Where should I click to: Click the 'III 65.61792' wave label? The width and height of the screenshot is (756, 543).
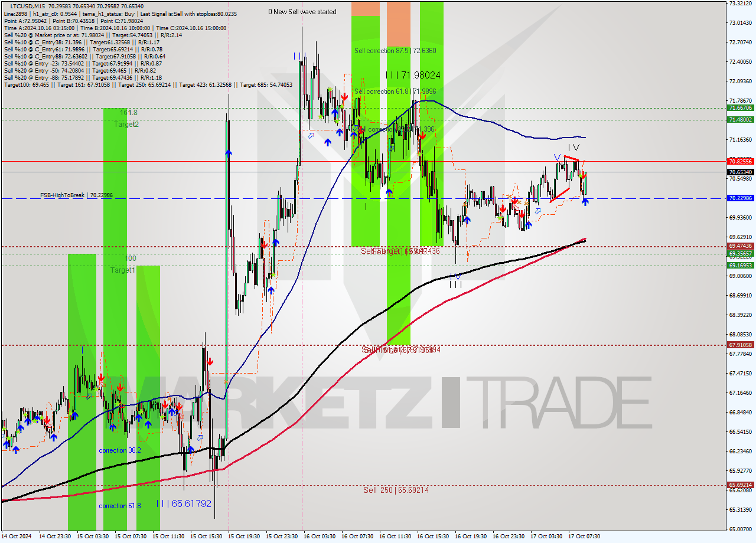pyautogui.click(x=184, y=503)
